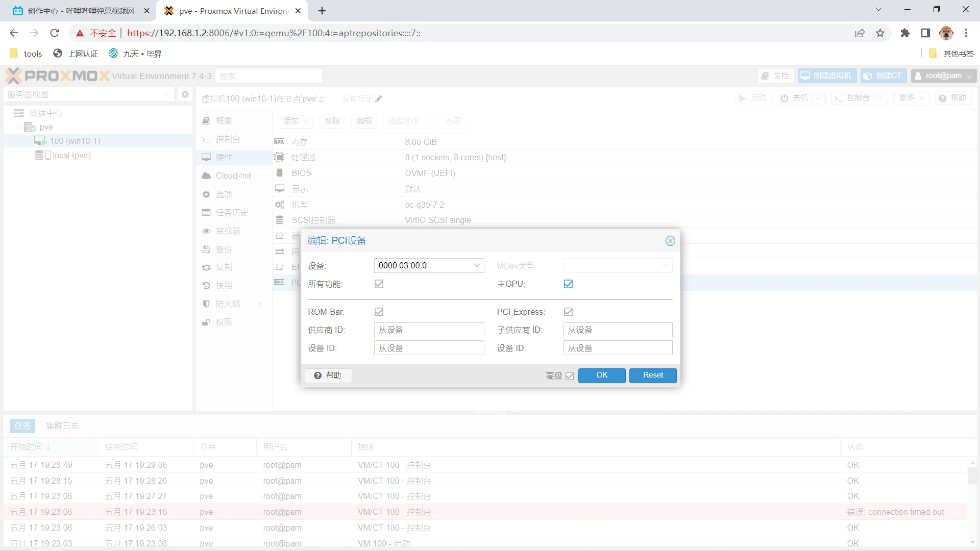This screenshot has height=551, width=980.
Task: Toggle the 所有功能 checkbox
Action: pyautogui.click(x=379, y=284)
